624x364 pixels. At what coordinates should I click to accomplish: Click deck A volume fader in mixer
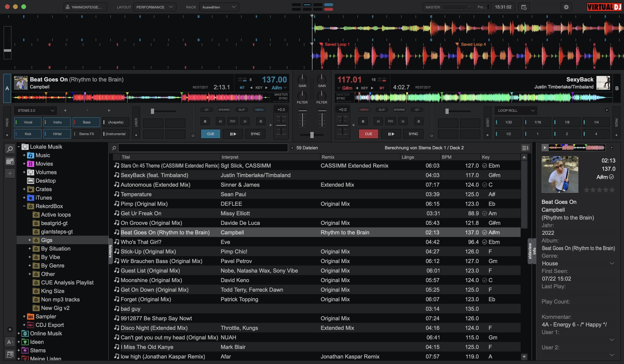pos(302,119)
